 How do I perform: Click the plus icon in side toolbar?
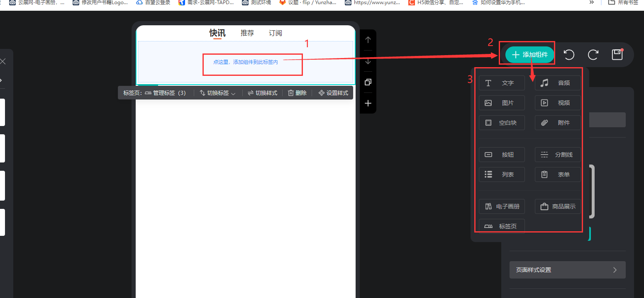(x=368, y=103)
